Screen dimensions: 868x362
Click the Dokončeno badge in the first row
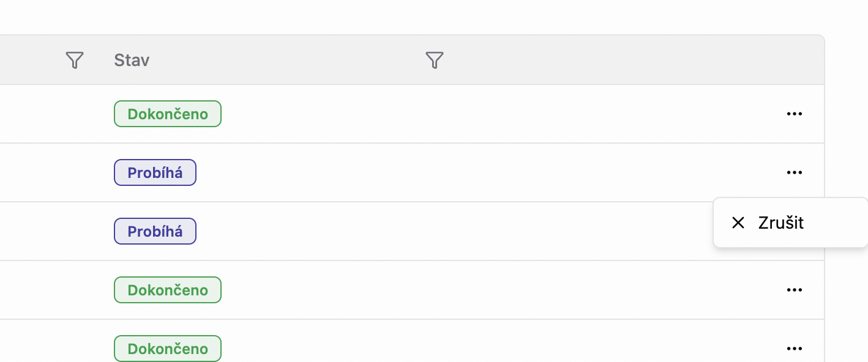tap(167, 114)
